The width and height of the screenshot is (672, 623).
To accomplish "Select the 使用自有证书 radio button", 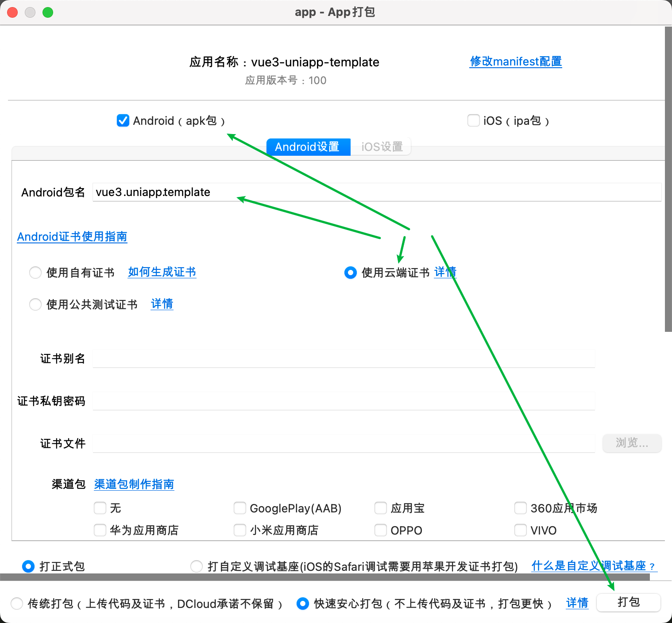I will (x=35, y=273).
